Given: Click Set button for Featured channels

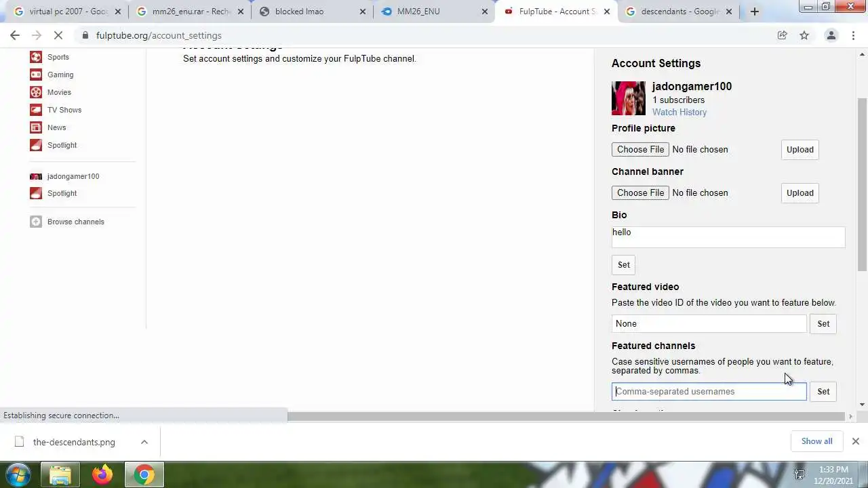Looking at the screenshot, I should pyautogui.click(x=823, y=392).
